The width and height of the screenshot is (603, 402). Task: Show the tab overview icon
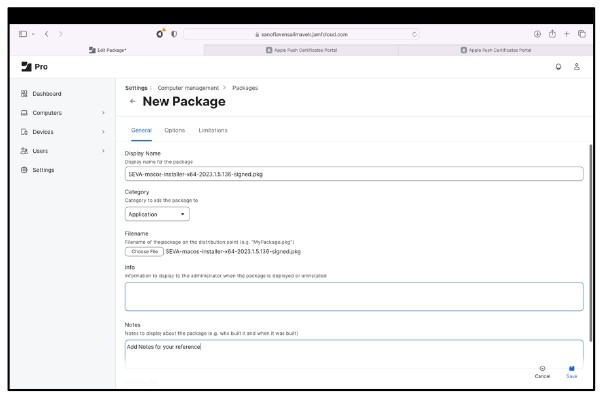coord(581,34)
